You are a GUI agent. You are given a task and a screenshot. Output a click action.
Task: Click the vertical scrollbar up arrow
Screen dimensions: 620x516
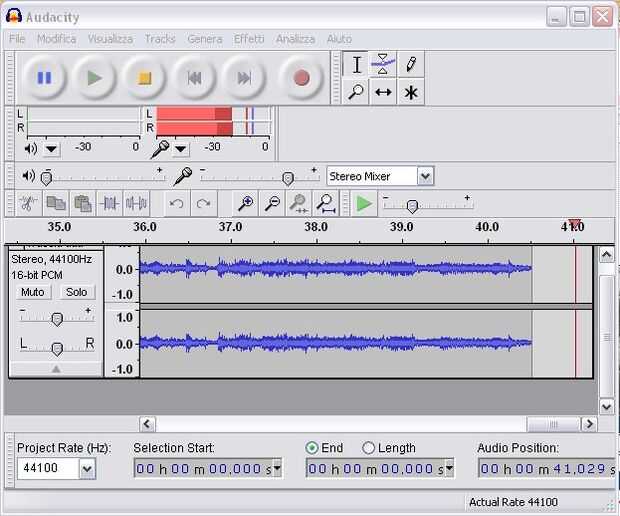pos(607,255)
